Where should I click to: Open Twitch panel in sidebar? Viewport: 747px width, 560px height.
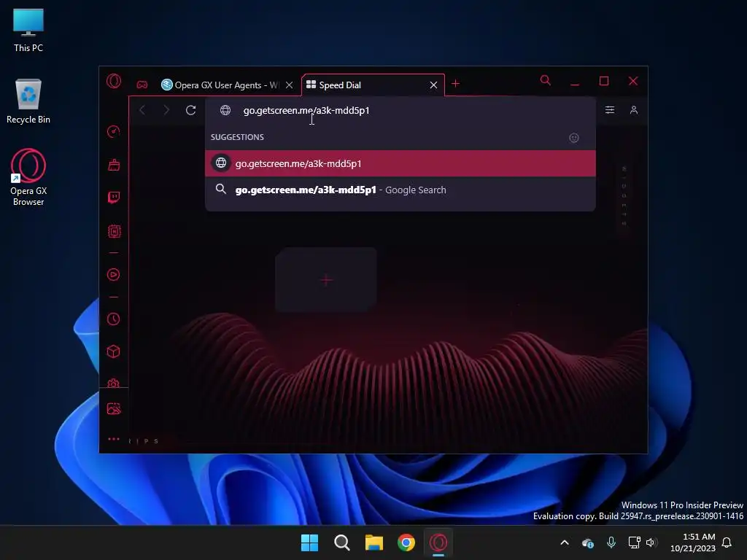[x=114, y=197]
